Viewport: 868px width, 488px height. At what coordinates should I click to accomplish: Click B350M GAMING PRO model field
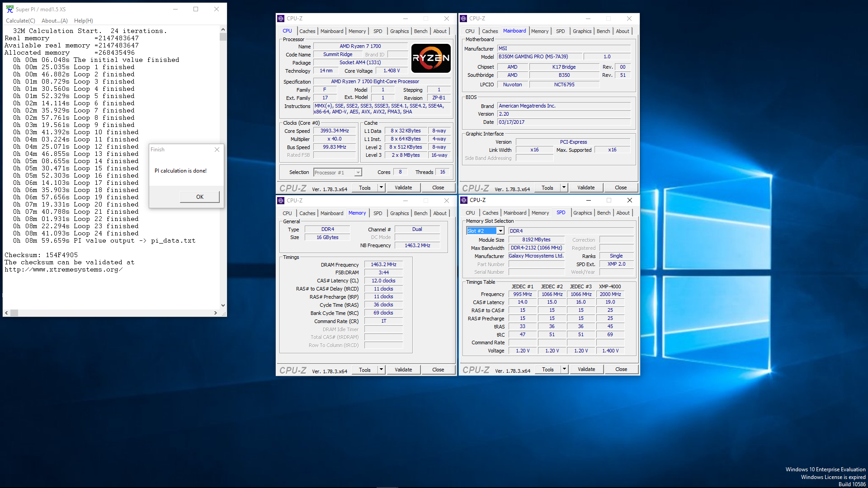tap(539, 56)
